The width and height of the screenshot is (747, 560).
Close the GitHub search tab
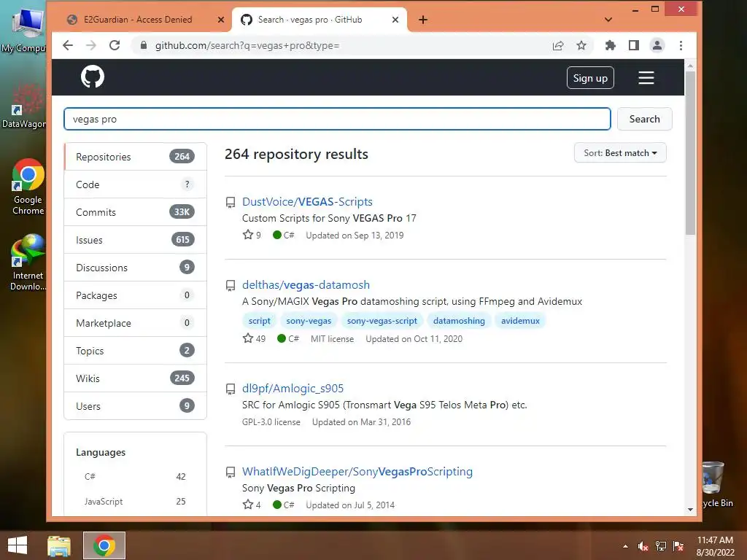(x=395, y=20)
